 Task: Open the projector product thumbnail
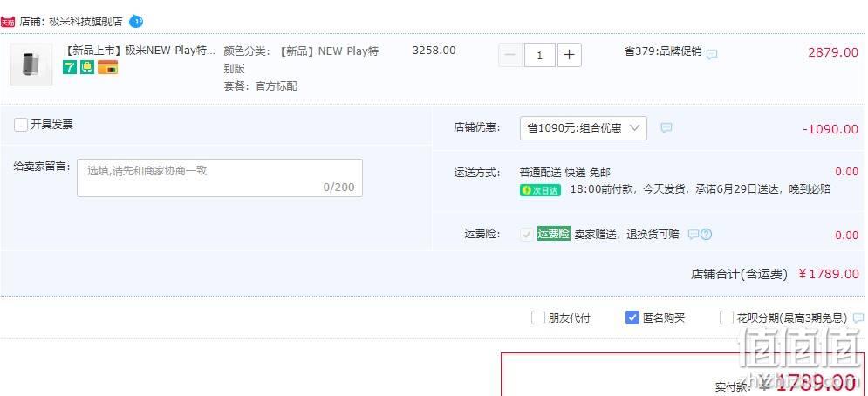[x=31, y=65]
